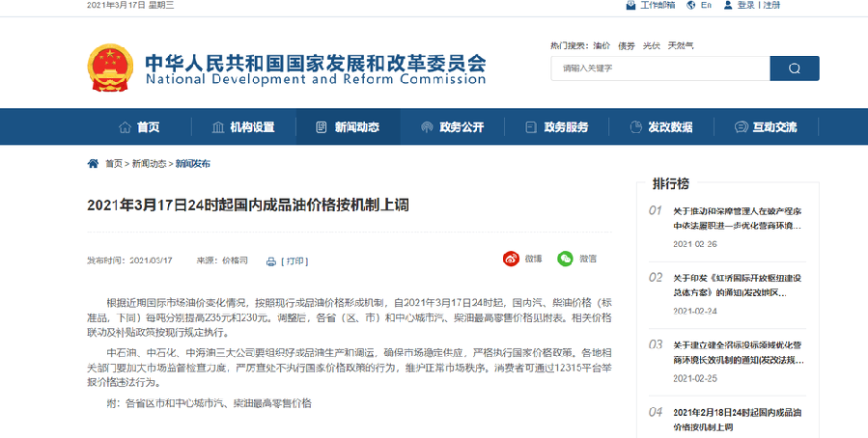This screenshot has height=438, width=868.
Task: Click the En language globe icon
Action: (x=690, y=6)
